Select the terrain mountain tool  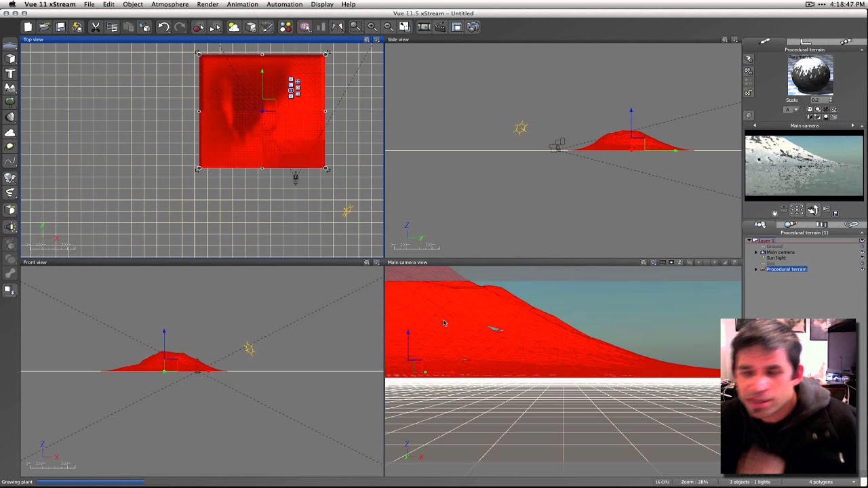[x=10, y=88]
